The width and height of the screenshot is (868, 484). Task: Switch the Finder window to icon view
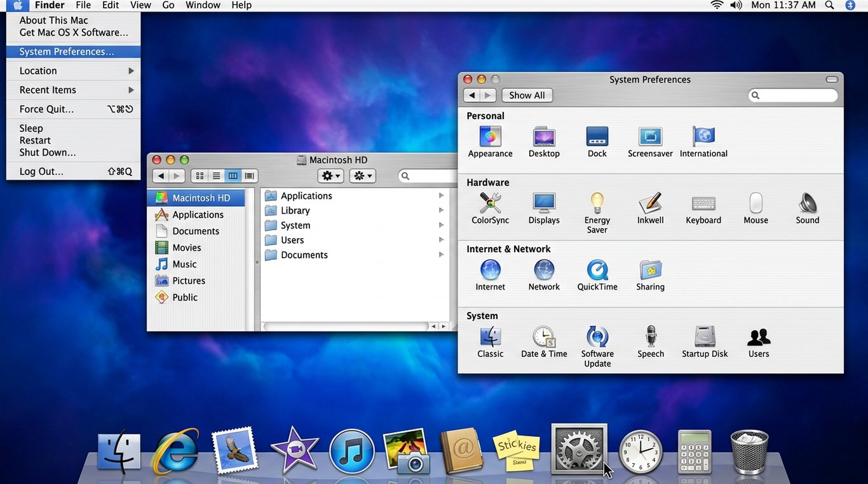pyautogui.click(x=200, y=175)
